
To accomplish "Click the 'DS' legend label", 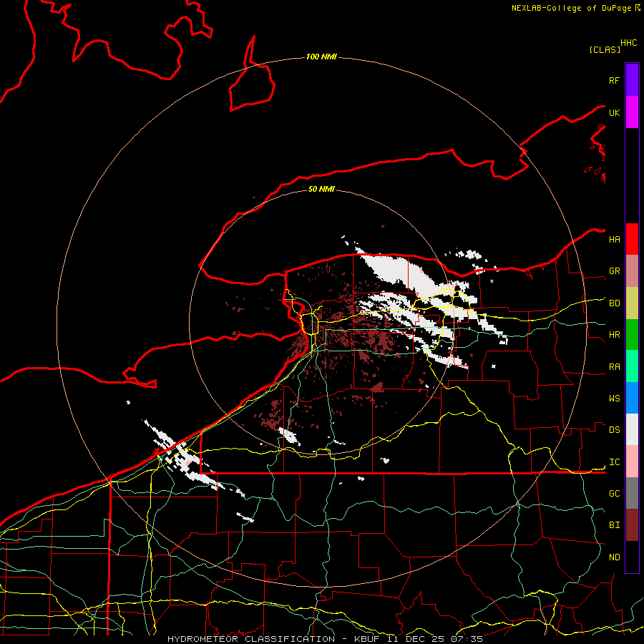I will 614,430.
